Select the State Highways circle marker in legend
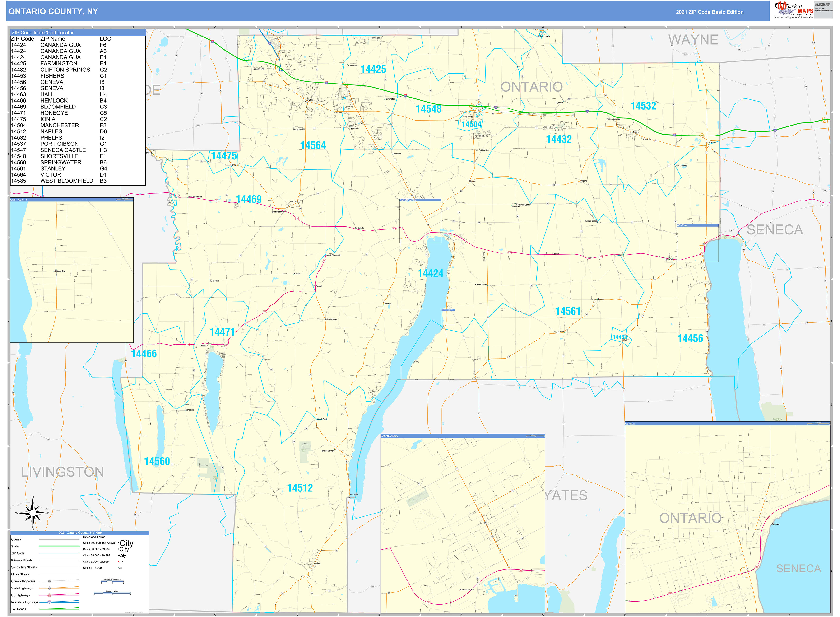840x617 pixels. click(x=50, y=588)
